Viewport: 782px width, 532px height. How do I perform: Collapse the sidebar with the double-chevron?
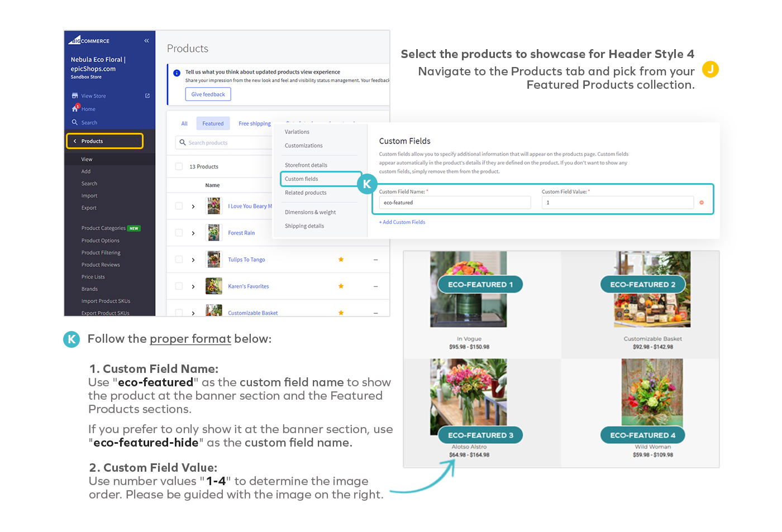[146, 40]
